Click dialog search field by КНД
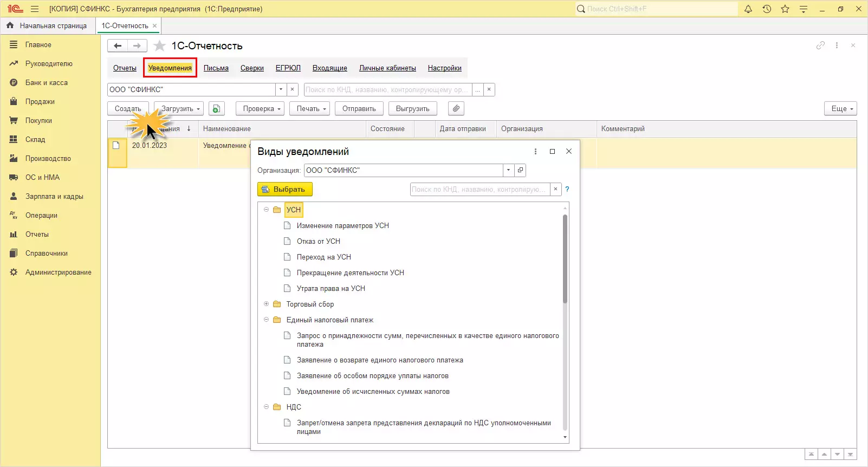The width and height of the screenshot is (868, 467). pyautogui.click(x=480, y=189)
